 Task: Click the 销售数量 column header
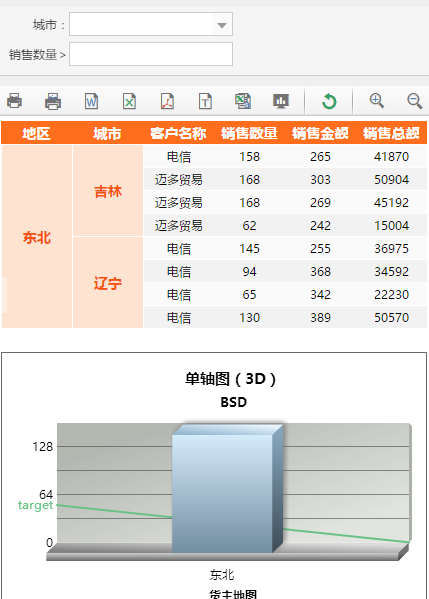coord(249,133)
